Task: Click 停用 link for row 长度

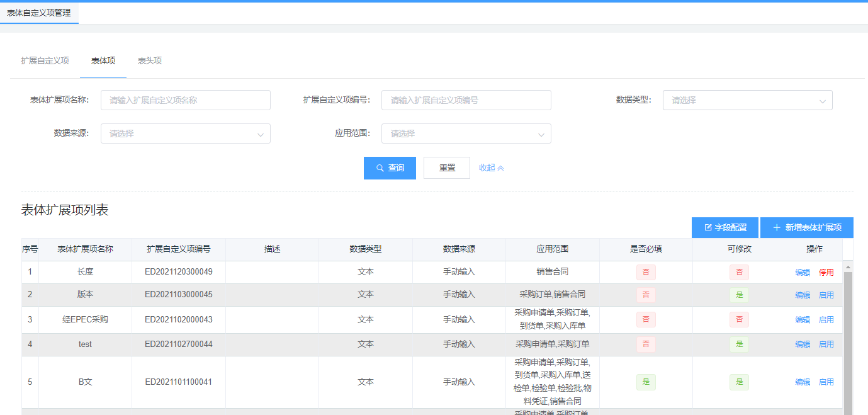Action: (x=826, y=273)
